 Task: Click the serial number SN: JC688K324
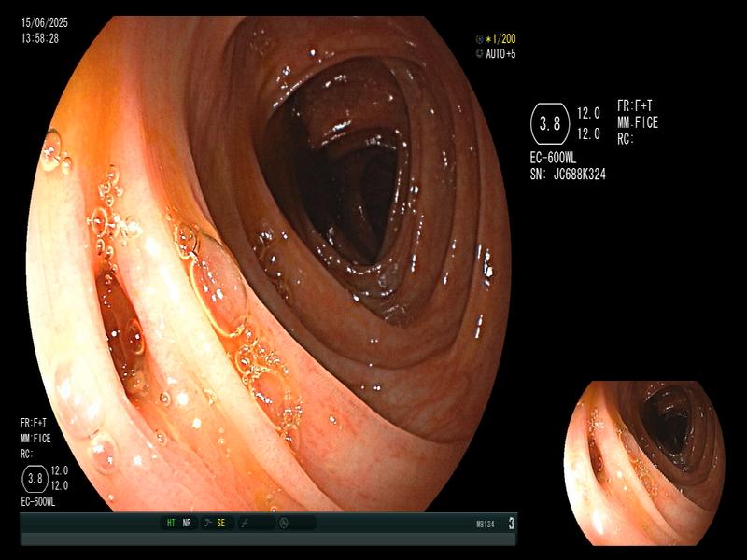[568, 175]
